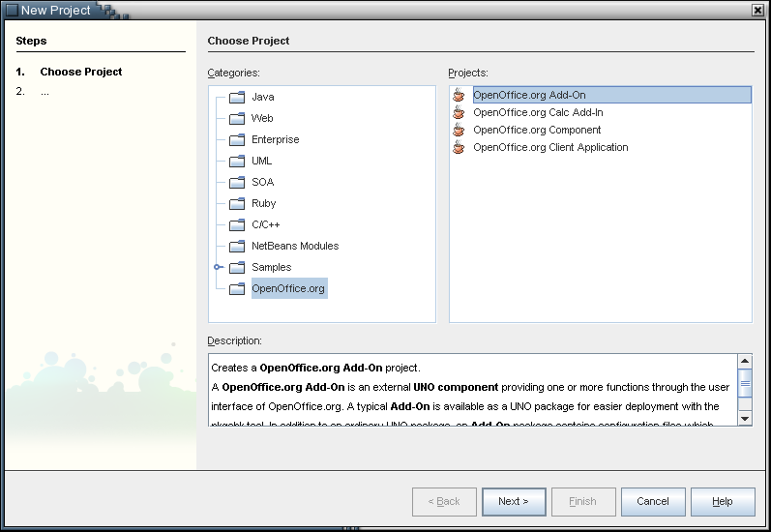
Task: Click the Calc Add-In project coffee cup icon
Action: [x=459, y=112]
